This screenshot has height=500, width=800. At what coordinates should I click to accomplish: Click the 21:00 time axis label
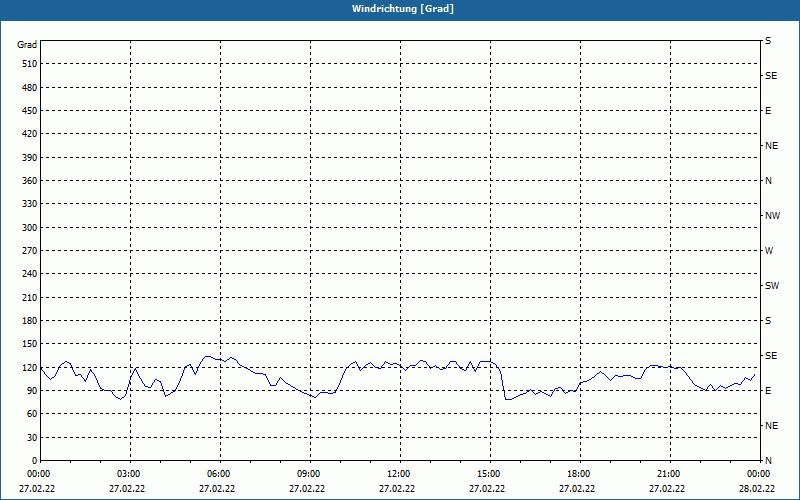670,474
